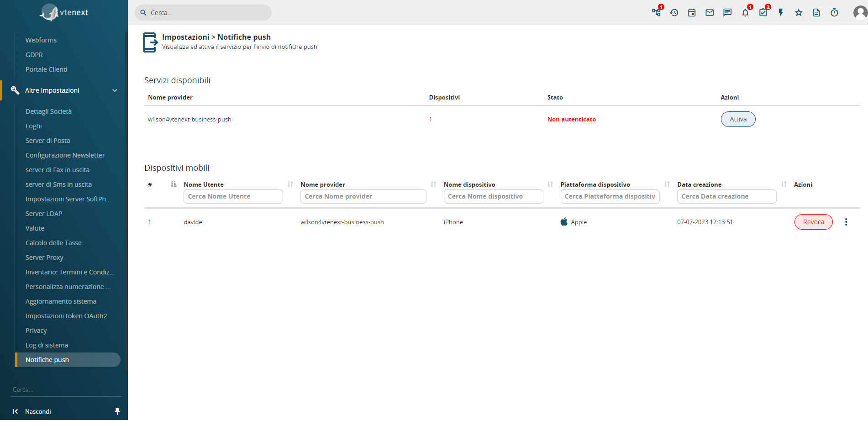The height and width of the screenshot is (426, 868).
Task: Open Valute settings
Action: tap(35, 228)
